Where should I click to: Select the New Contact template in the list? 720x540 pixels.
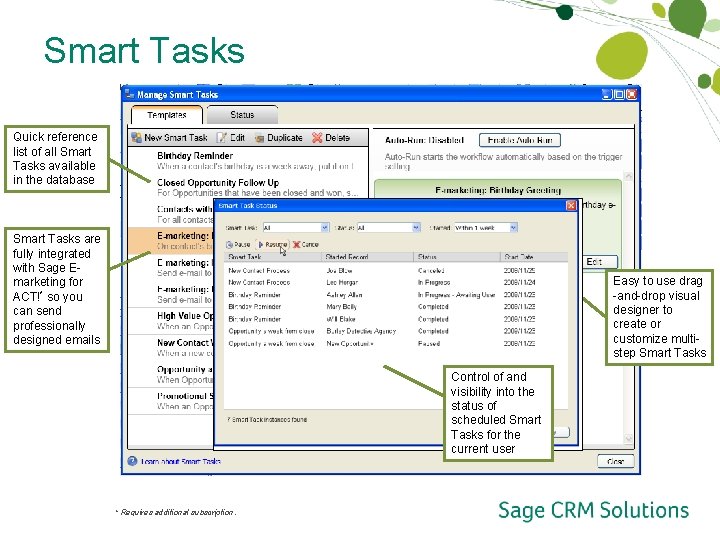(x=171, y=348)
